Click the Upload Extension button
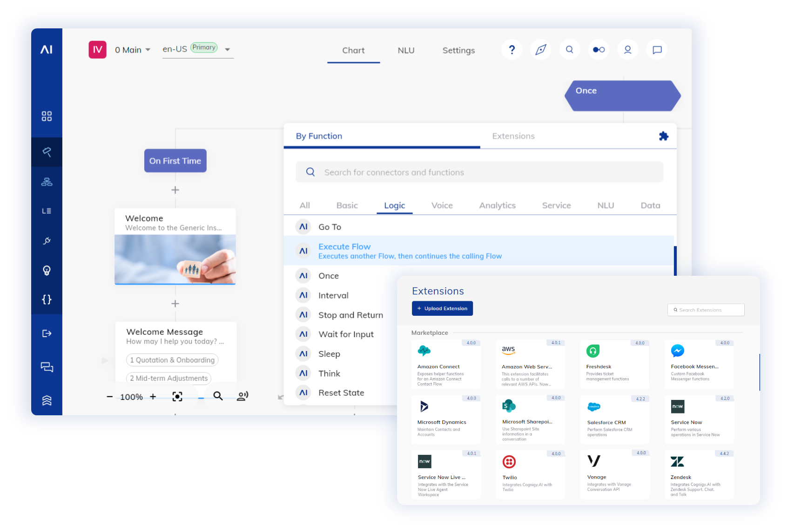 click(x=442, y=308)
